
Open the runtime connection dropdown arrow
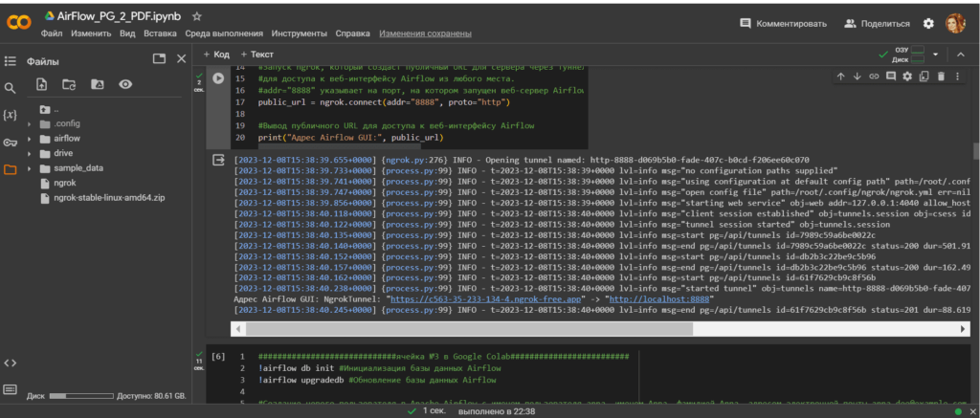[x=936, y=55]
